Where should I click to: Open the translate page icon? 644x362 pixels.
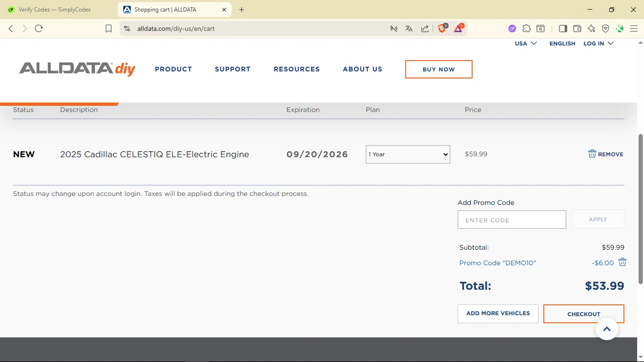point(409,28)
